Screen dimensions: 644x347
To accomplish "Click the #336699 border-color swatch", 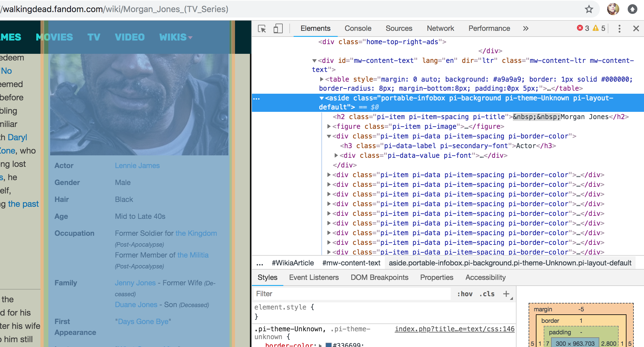I will pos(329,345).
